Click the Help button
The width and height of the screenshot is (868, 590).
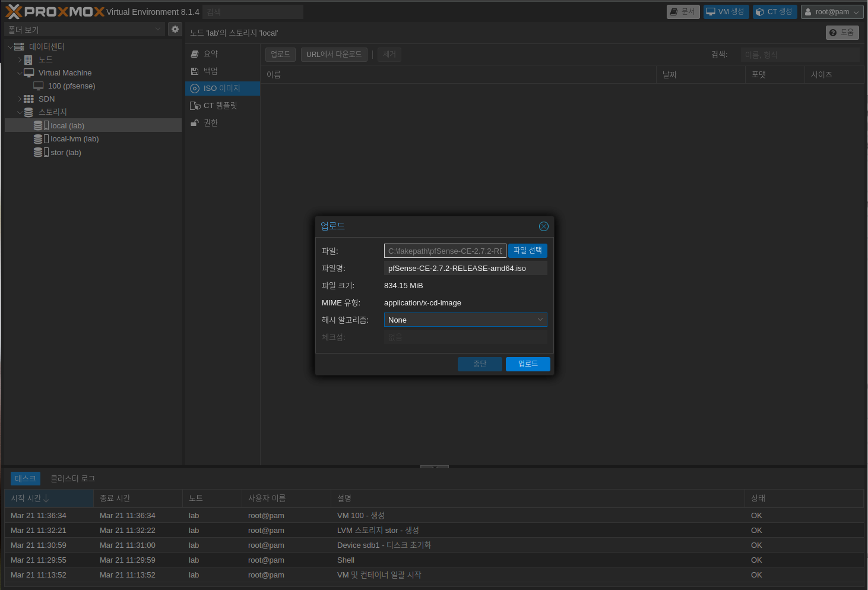(x=842, y=33)
